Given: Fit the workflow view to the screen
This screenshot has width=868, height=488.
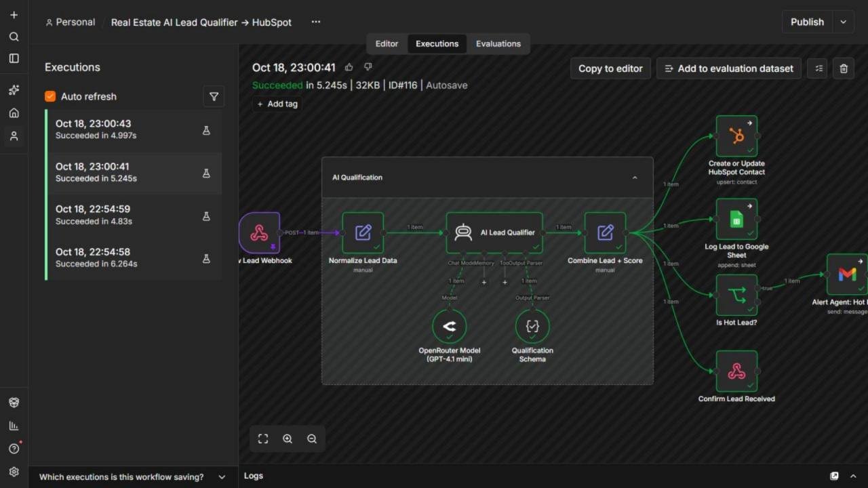Looking at the screenshot, I should coord(263,439).
